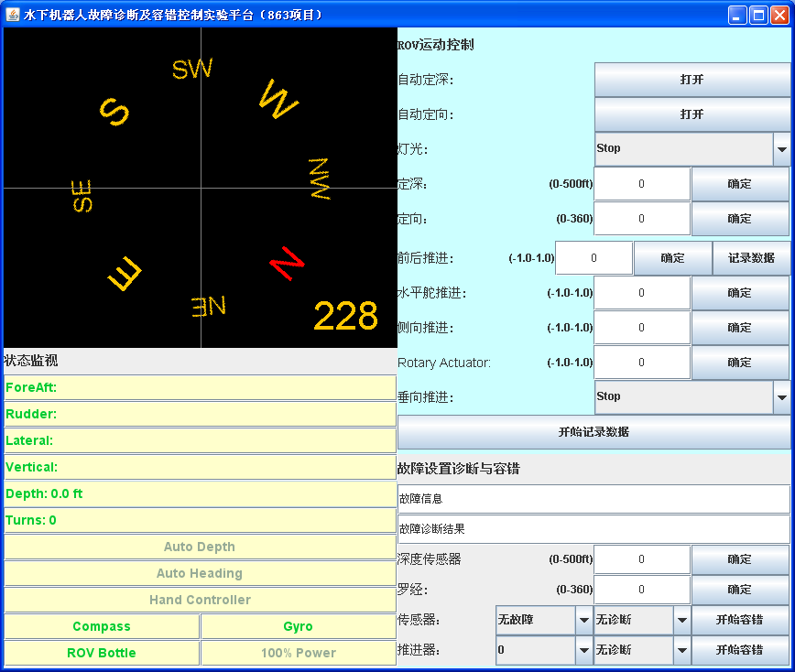Open 推进器 dropdown showing 0

click(544, 650)
